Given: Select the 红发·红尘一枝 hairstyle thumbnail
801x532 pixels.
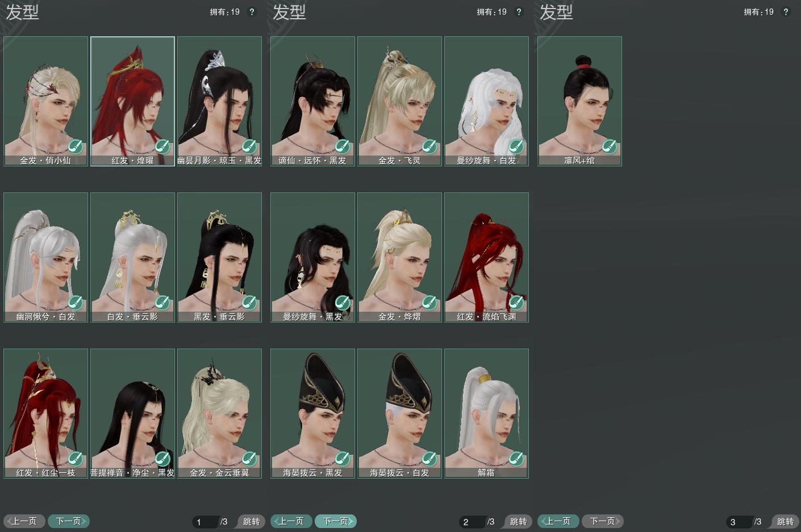Looking at the screenshot, I should pos(45,413).
